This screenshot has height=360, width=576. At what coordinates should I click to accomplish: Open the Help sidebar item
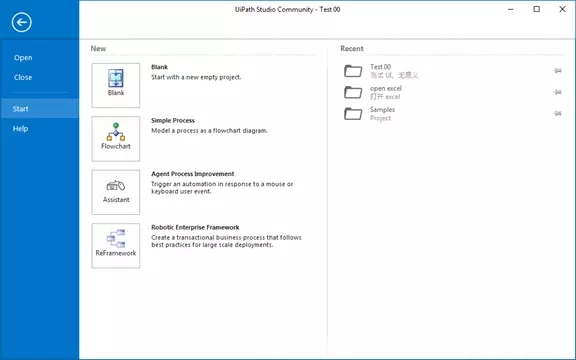point(20,129)
